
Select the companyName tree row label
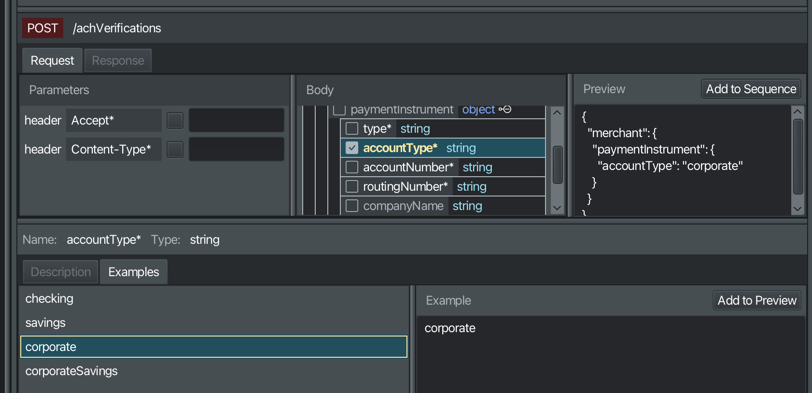coord(403,206)
